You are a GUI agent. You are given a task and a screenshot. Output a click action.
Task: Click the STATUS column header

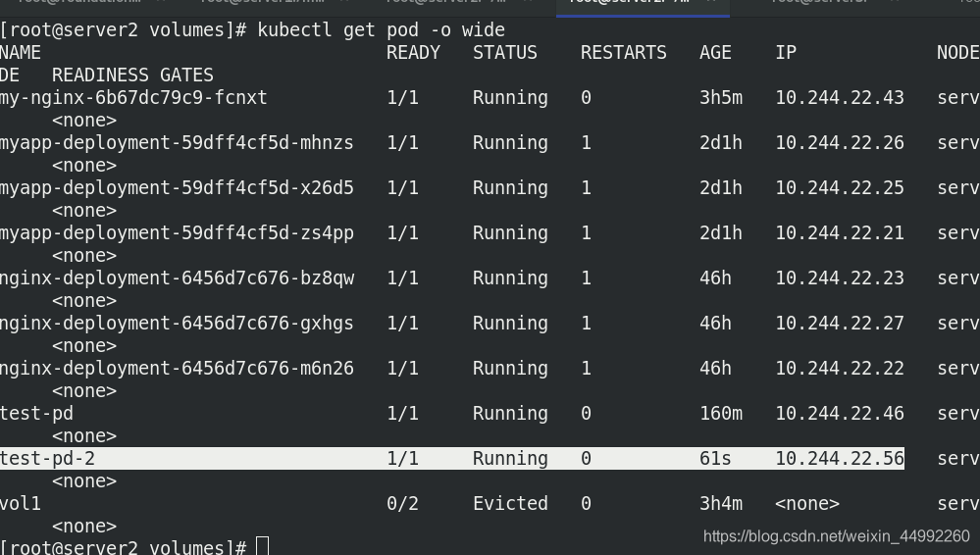(505, 53)
